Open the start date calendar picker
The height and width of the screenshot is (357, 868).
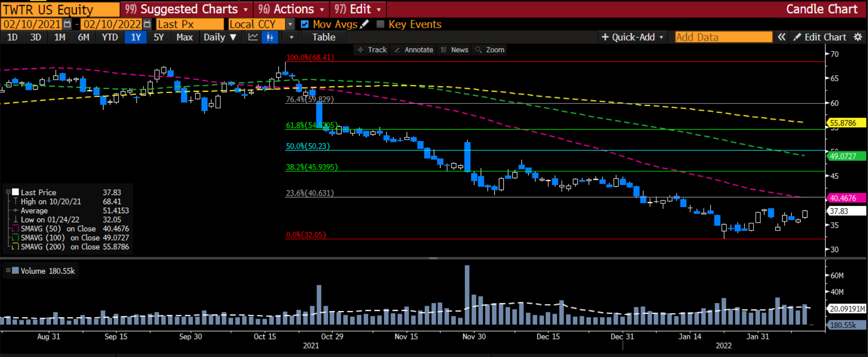click(x=67, y=24)
